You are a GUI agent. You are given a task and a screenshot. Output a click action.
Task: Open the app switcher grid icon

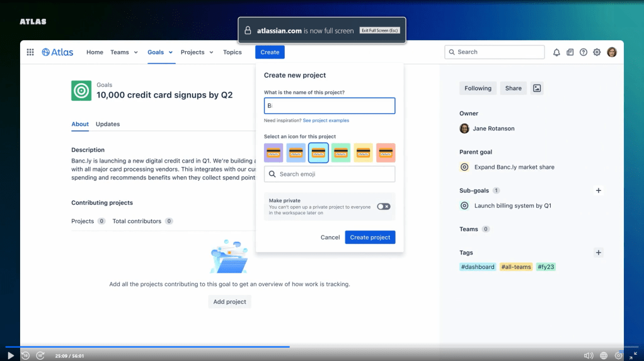point(30,52)
